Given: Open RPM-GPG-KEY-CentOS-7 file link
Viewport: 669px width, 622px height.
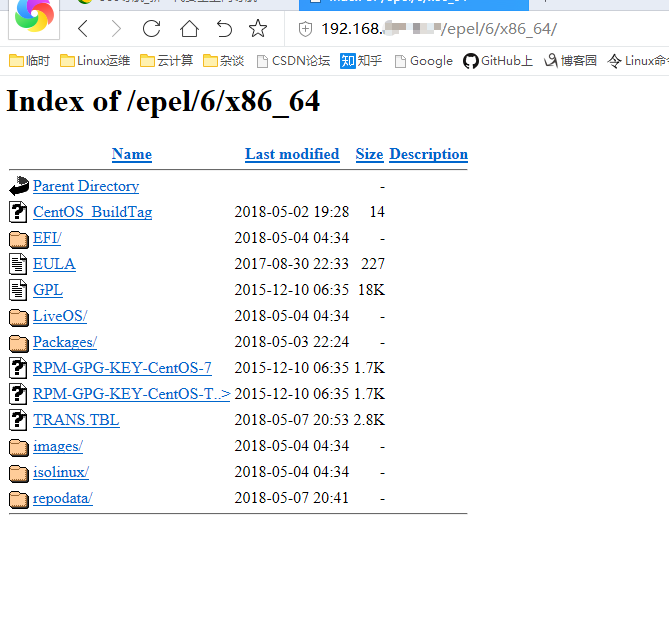Looking at the screenshot, I should pos(122,368).
